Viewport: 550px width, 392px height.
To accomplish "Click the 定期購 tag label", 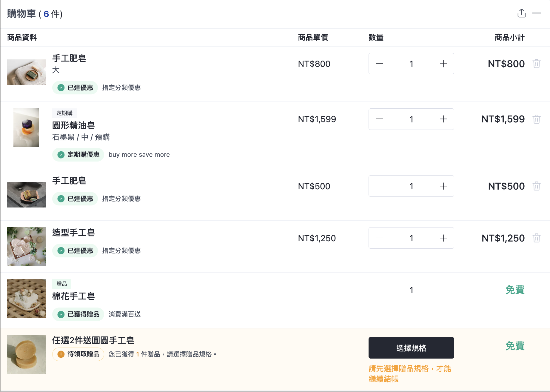I will coord(64,113).
